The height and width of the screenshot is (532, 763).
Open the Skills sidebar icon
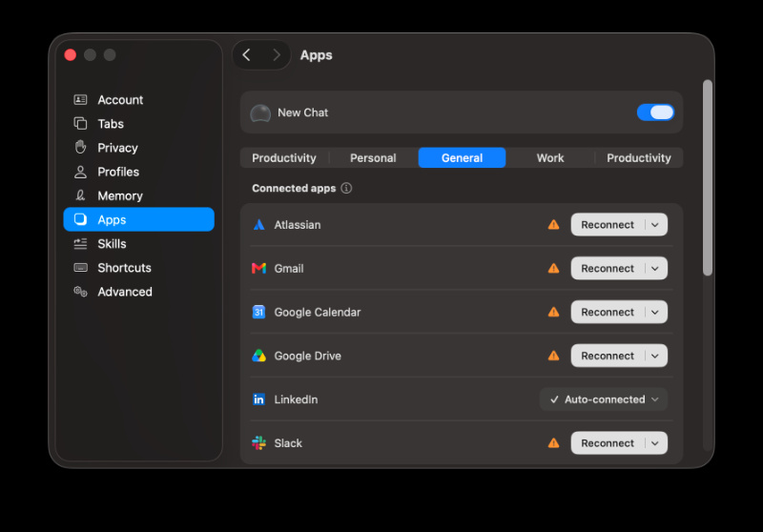[80, 244]
